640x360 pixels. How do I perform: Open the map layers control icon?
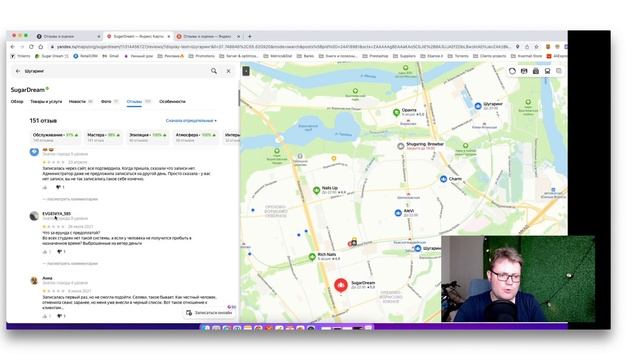(559, 71)
